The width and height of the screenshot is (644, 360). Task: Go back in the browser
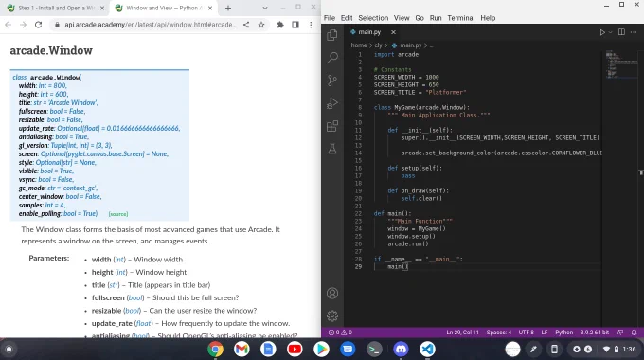[9, 25]
